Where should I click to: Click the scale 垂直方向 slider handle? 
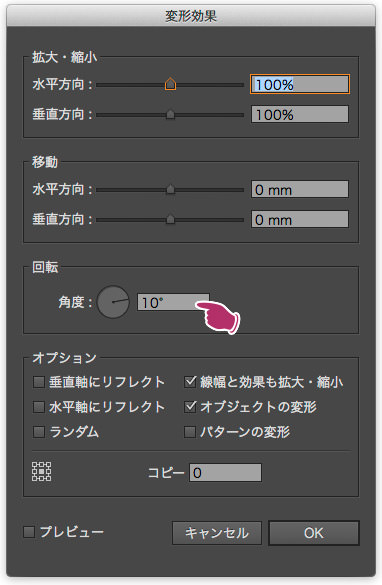(170, 114)
